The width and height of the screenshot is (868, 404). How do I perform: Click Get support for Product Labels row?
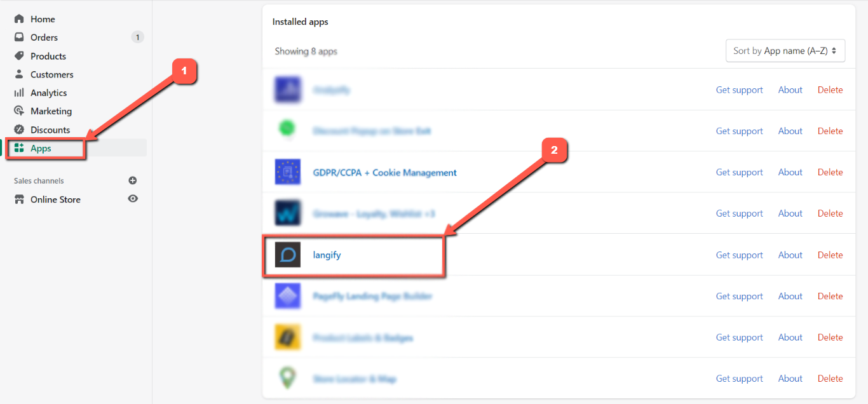click(740, 337)
